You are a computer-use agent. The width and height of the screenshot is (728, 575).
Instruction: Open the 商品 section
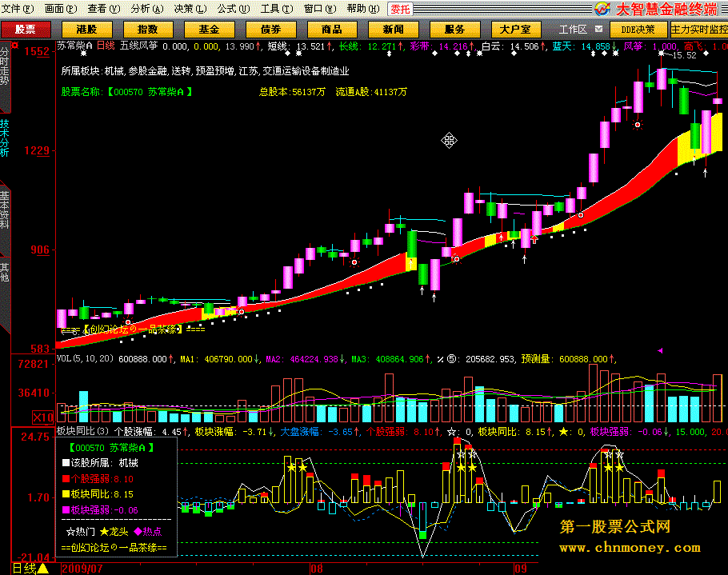(x=332, y=30)
